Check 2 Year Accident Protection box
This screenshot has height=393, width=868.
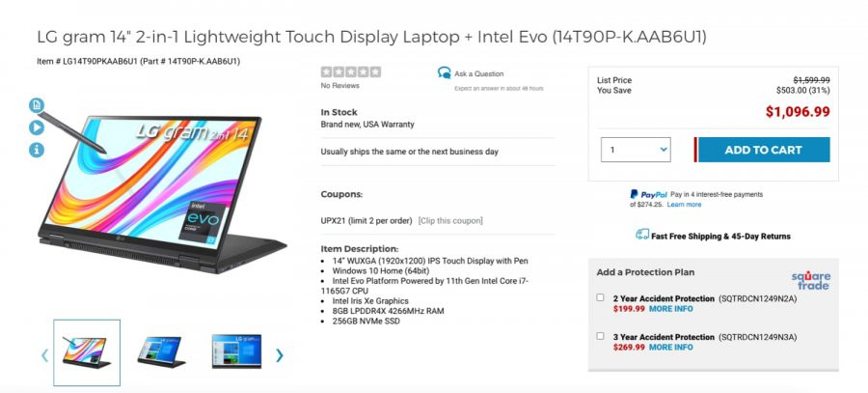pyautogui.click(x=601, y=297)
